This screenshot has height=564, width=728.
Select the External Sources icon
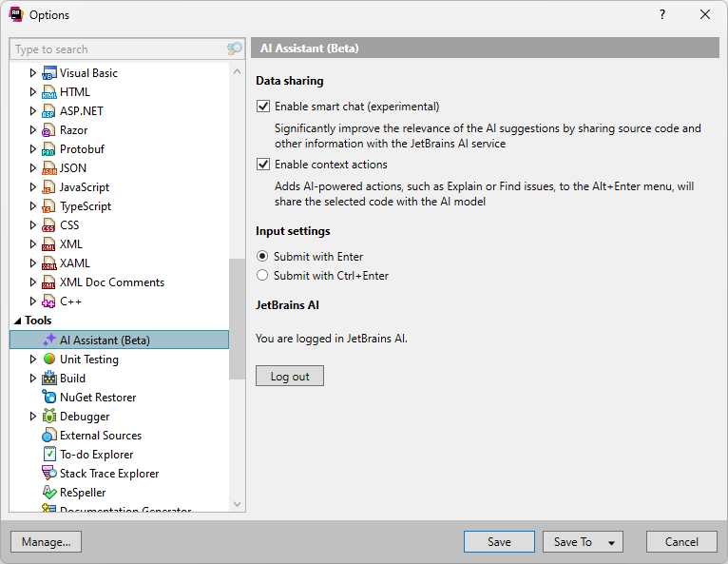(49, 436)
